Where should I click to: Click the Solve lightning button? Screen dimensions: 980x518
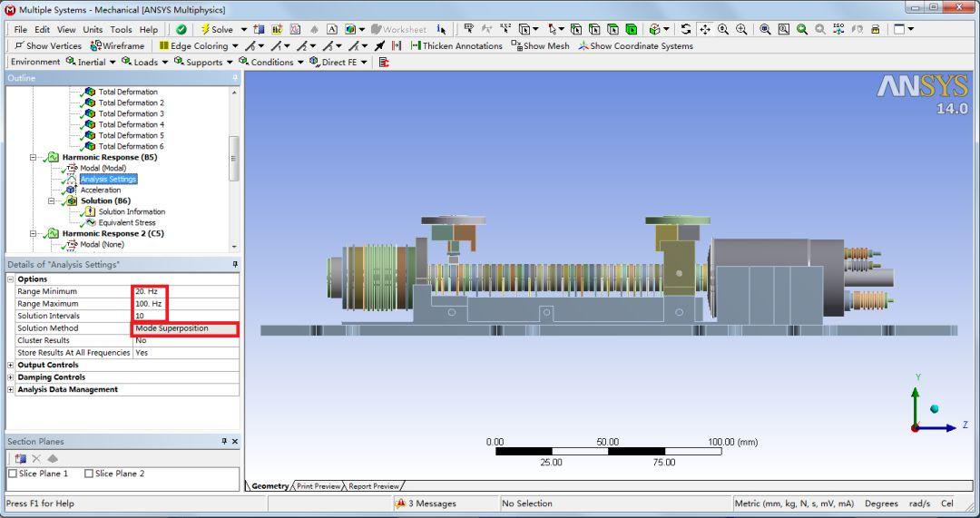pyautogui.click(x=217, y=29)
